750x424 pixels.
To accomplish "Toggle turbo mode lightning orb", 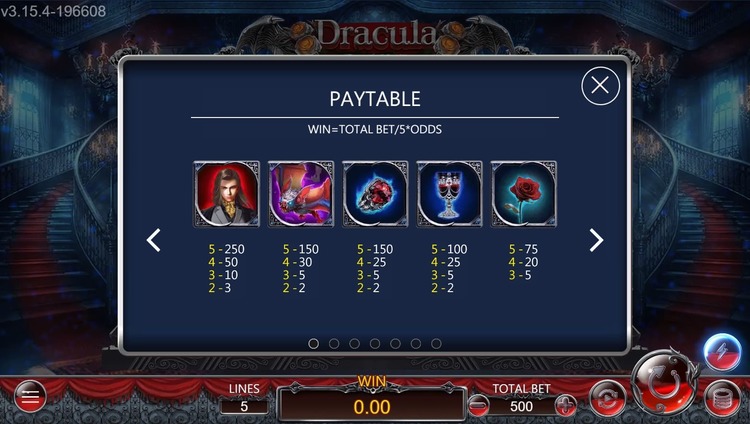I will point(722,352).
